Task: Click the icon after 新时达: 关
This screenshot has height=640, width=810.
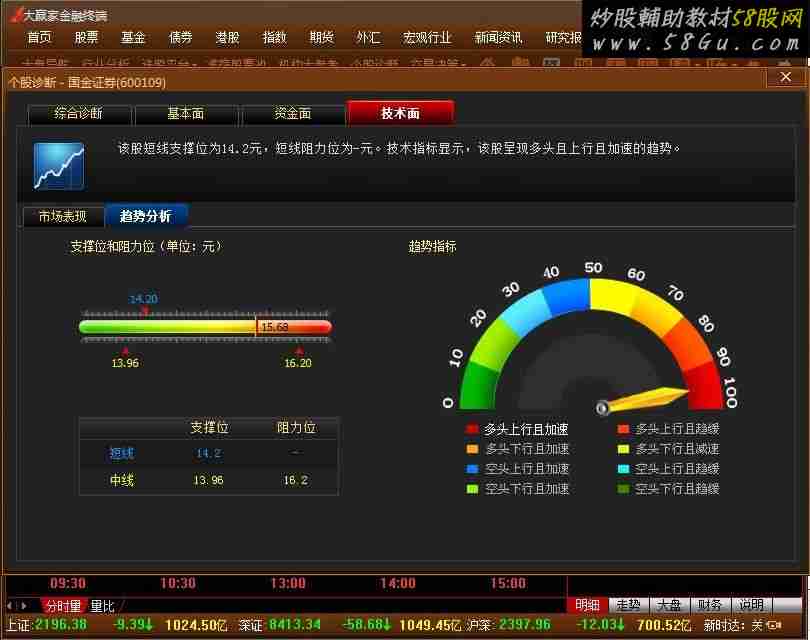Action: pos(774,626)
